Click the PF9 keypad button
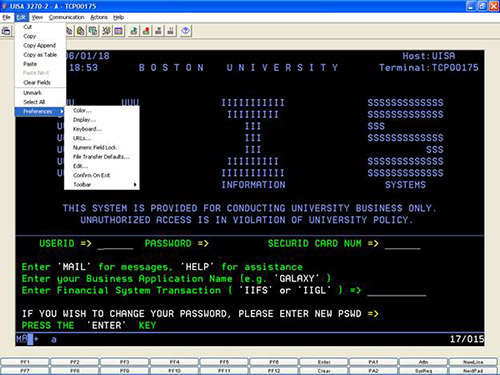The width and height of the screenshot is (500, 375). point(125,371)
